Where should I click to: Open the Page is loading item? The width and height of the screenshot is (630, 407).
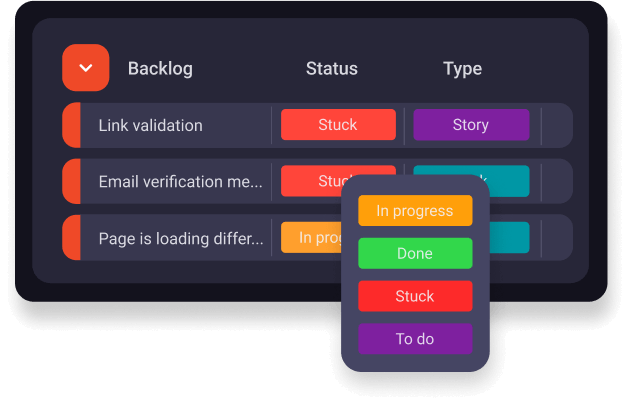(x=180, y=239)
